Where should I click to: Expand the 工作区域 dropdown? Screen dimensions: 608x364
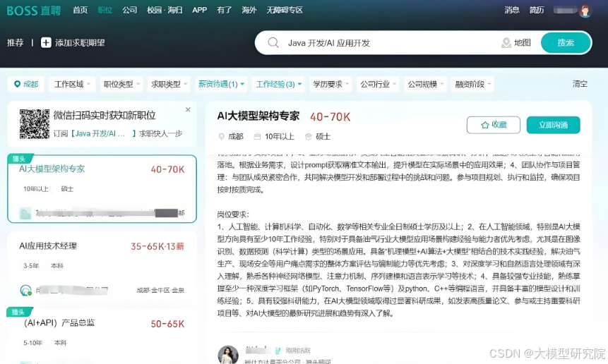[x=72, y=84]
